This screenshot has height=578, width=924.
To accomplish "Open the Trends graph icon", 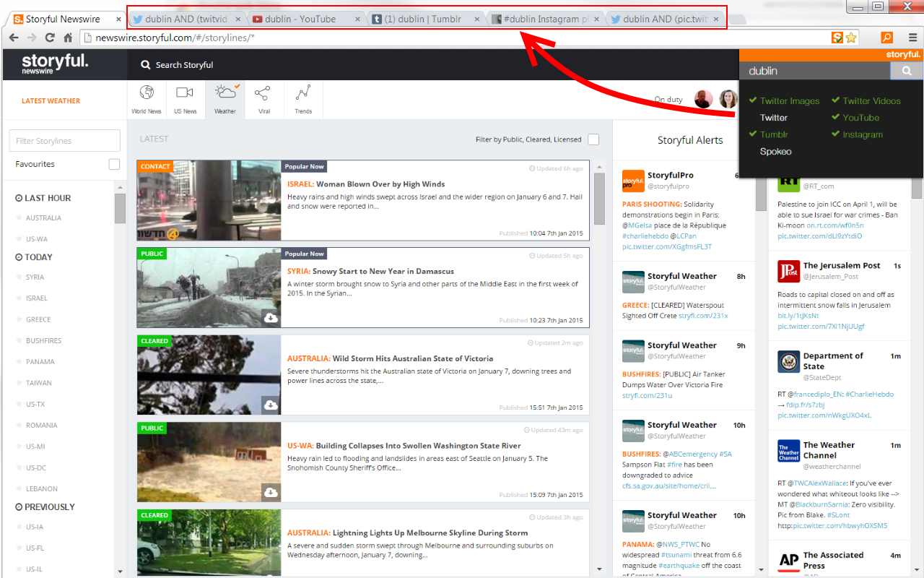I will [303, 92].
